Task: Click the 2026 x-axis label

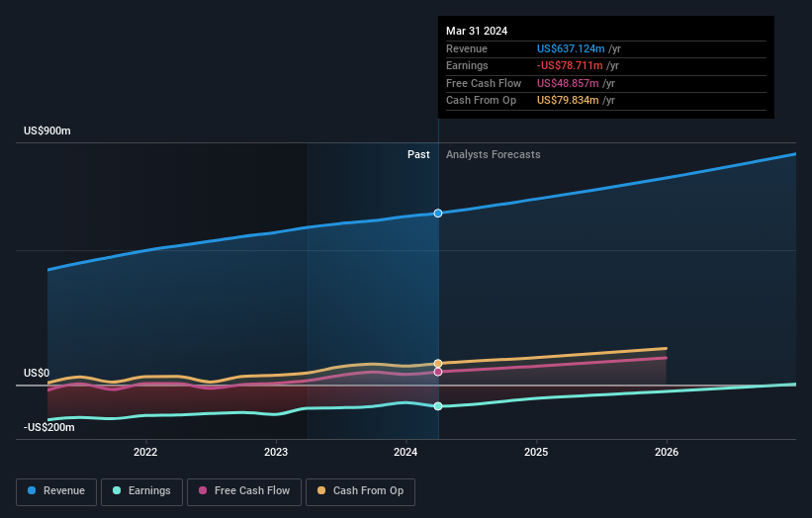Action: (x=667, y=452)
